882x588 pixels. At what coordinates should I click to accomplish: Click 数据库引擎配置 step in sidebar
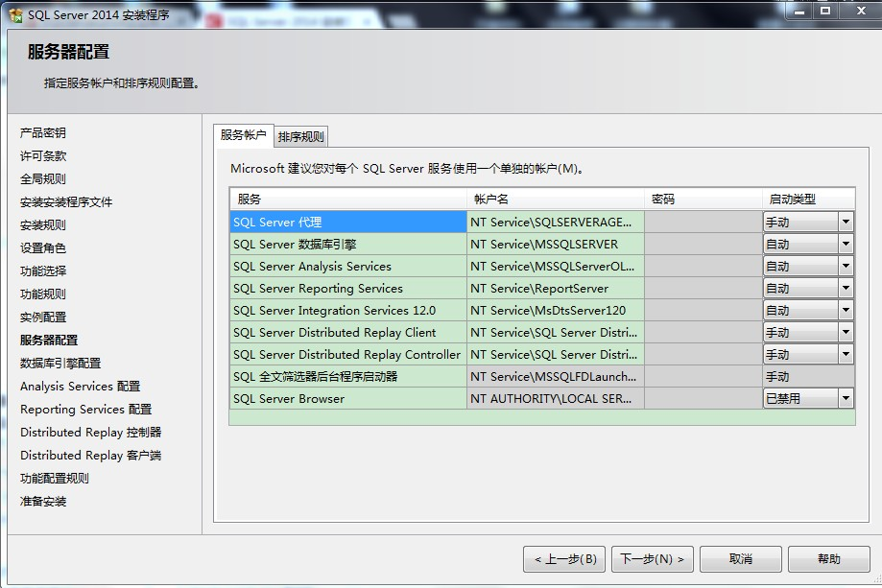click(x=60, y=364)
